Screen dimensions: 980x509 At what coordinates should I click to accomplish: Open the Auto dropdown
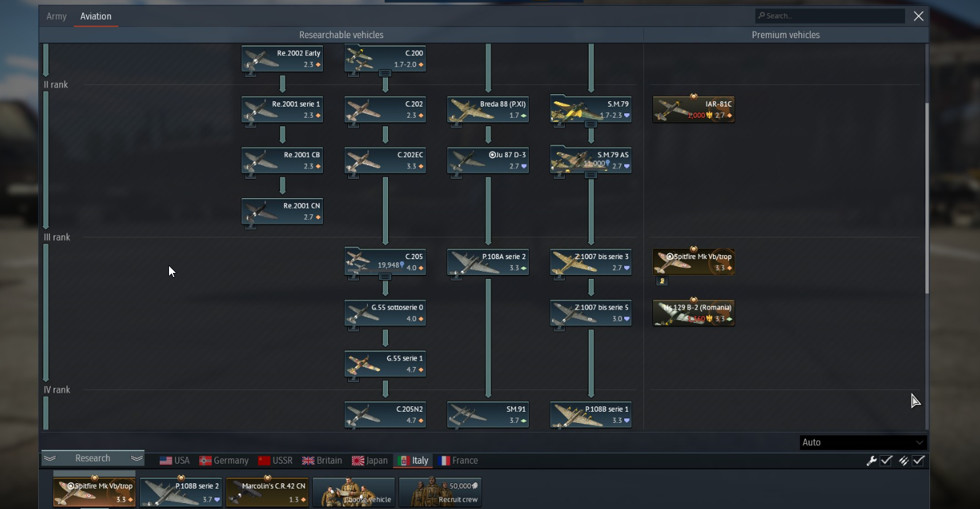[863, 443]
